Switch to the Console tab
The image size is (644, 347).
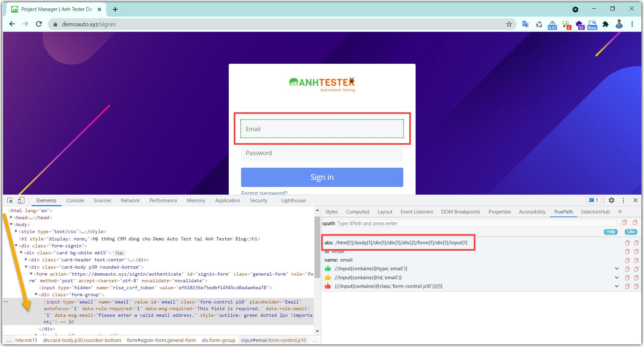click(75, 201)
